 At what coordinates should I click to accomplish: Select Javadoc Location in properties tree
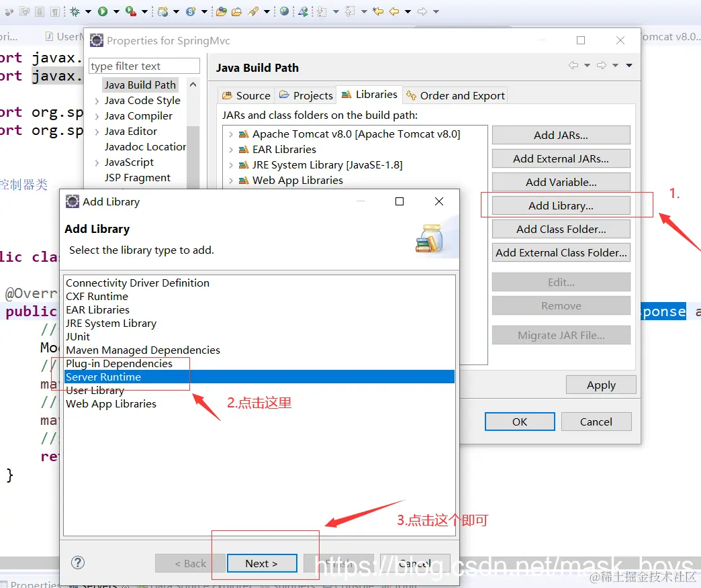pyautogui.click(x=145, y=147)
